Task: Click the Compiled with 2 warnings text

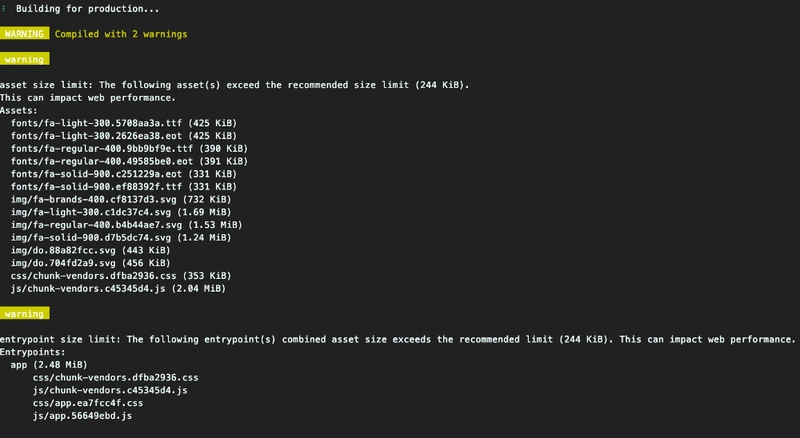Action: coord(121,34)
